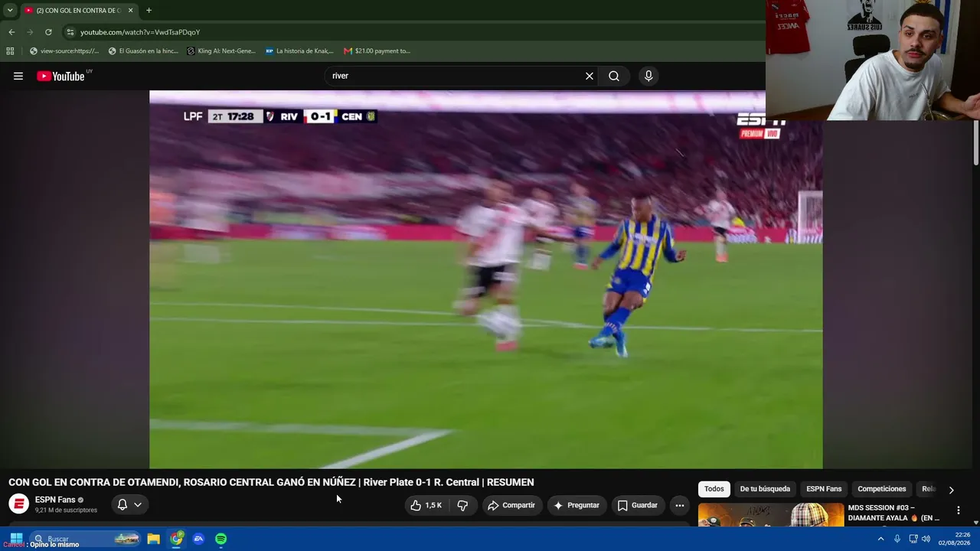Expand the browser tab search dropdown
Screen dimensions: 980x551
(10, 11)
